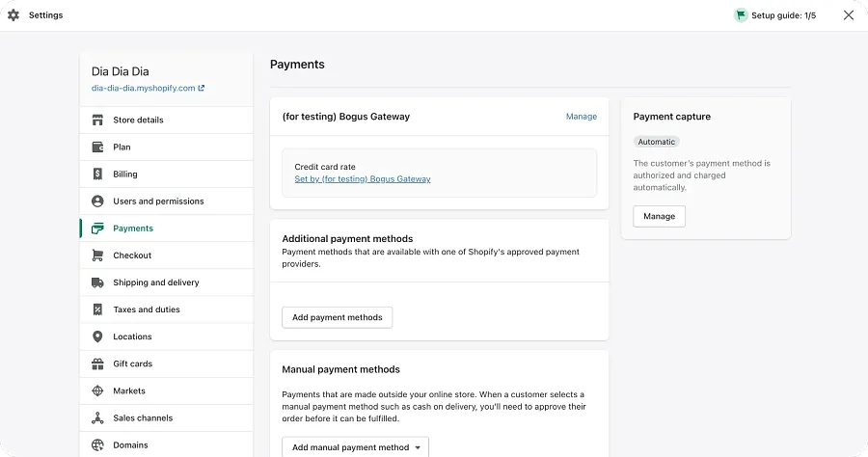Click the external link icon beside store URL
This screenshot has height=457, width=868.
click(x=201, y=88)
